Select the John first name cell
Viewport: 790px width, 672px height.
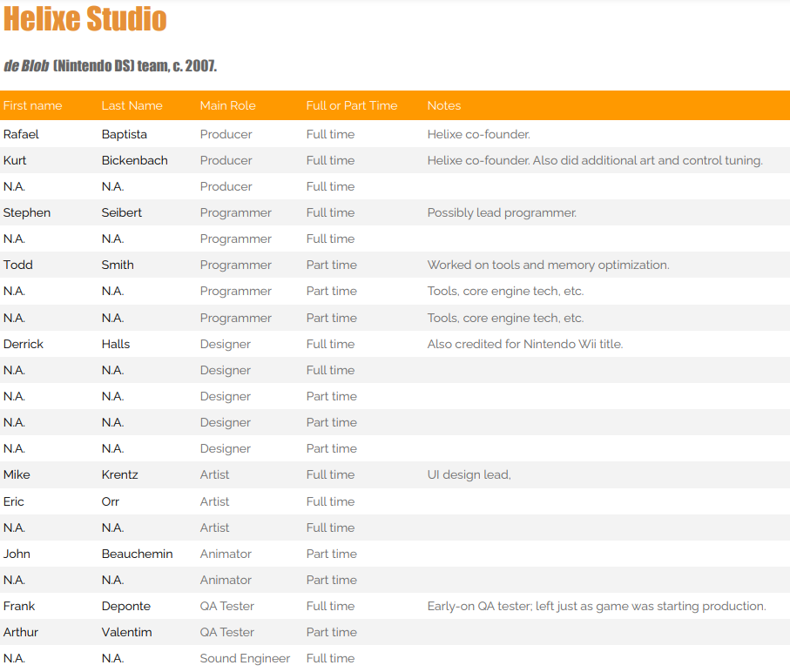click(x=17, y=554)
